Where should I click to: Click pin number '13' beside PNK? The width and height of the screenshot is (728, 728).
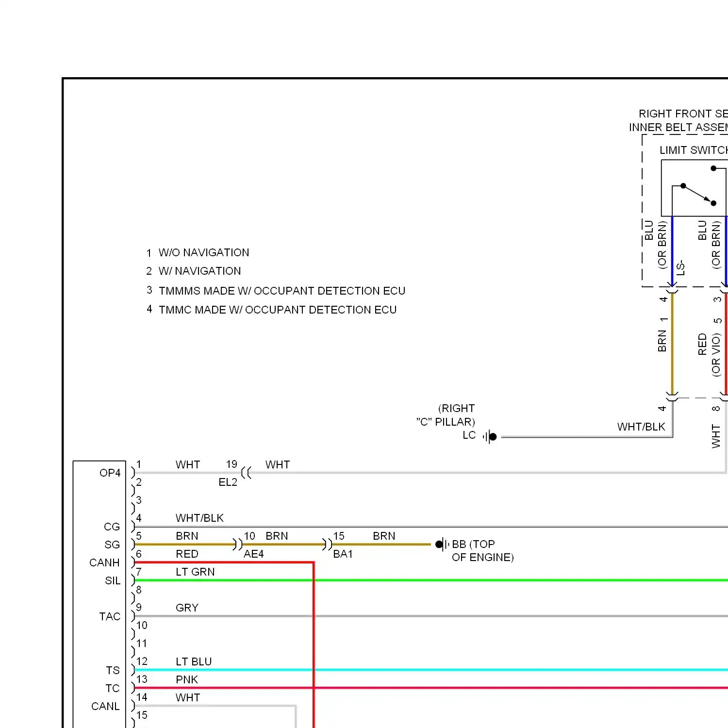click(142, 679)
